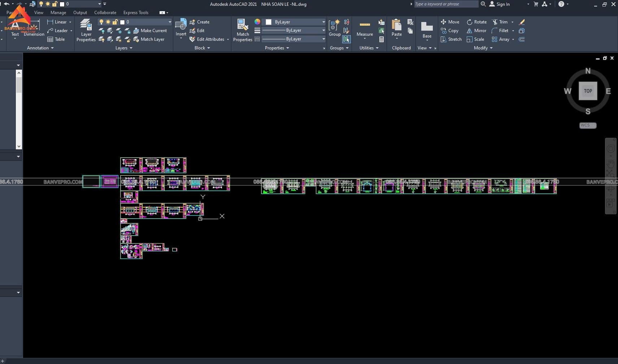Click the Base view tool

[427, 30]
